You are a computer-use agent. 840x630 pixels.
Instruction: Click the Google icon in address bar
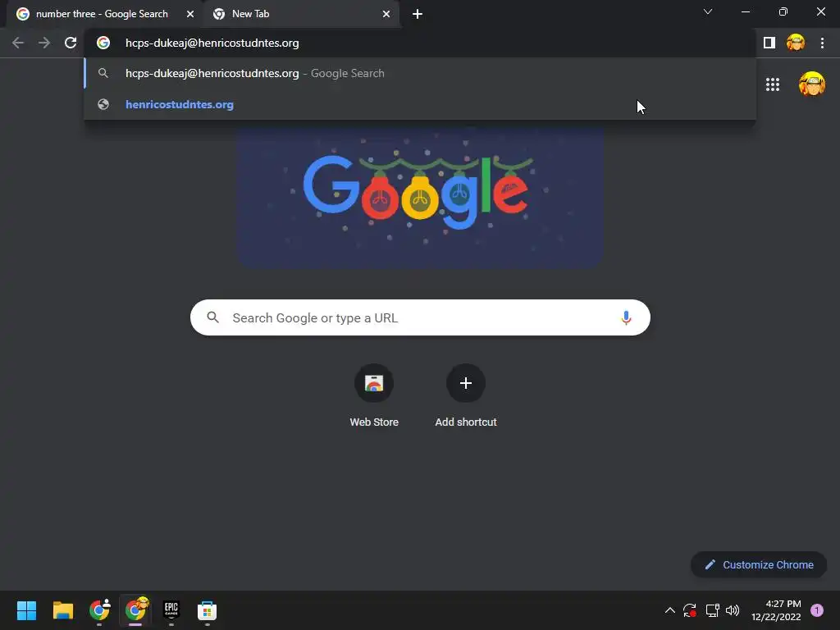pyautogui.click(x=103, y=43)
